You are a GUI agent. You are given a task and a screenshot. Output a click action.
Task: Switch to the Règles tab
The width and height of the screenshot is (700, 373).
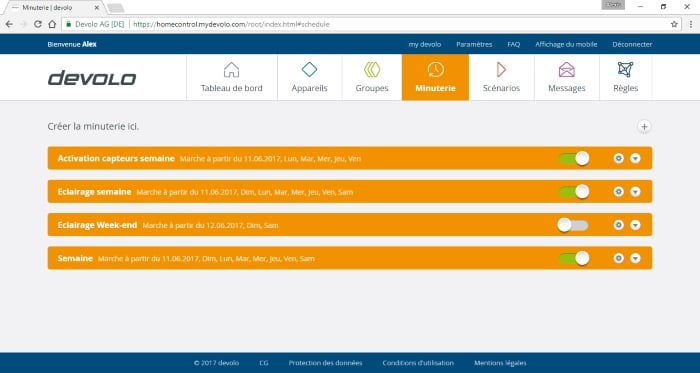tap(625, 77)
